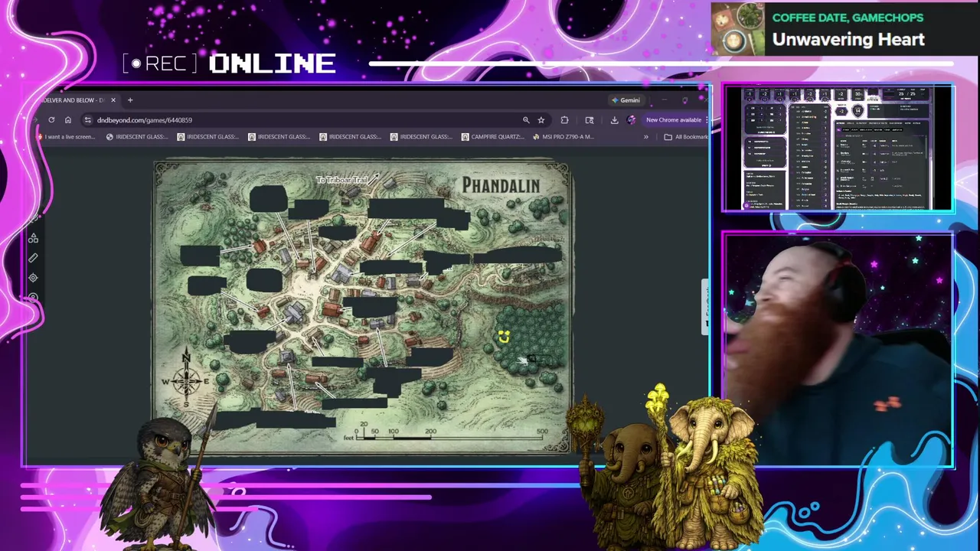The image size is (980, 551).
Task: Activate the ping target tool
Action: pyautogui.click(x=33, y=278)
